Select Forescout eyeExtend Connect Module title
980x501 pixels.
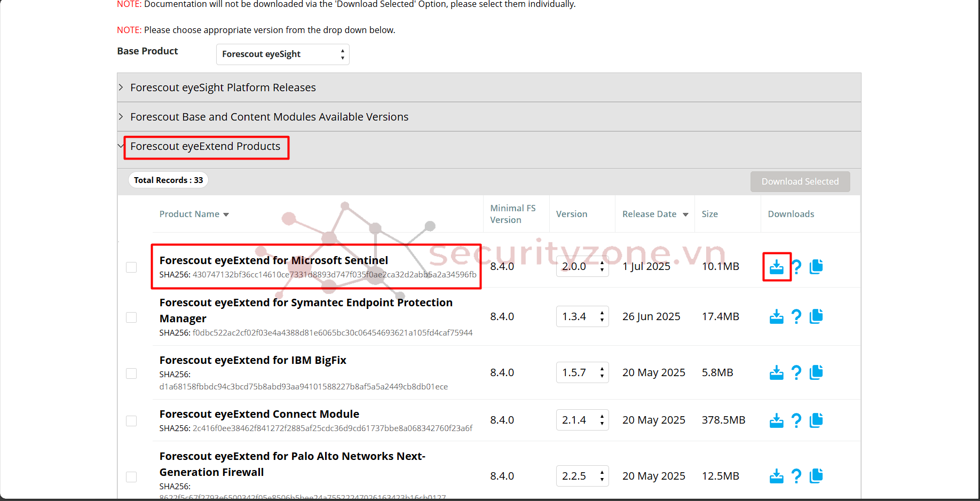coord(259,414)
